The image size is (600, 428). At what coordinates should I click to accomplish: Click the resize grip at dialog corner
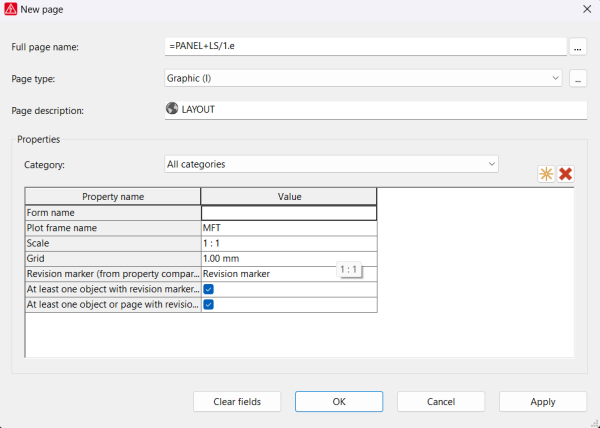593,422
